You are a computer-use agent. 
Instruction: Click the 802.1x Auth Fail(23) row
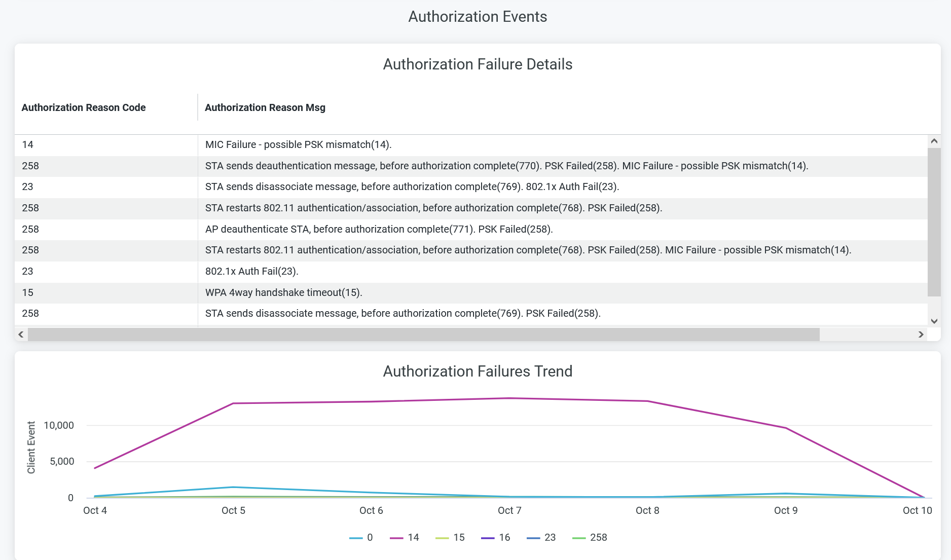click(251, 272)
